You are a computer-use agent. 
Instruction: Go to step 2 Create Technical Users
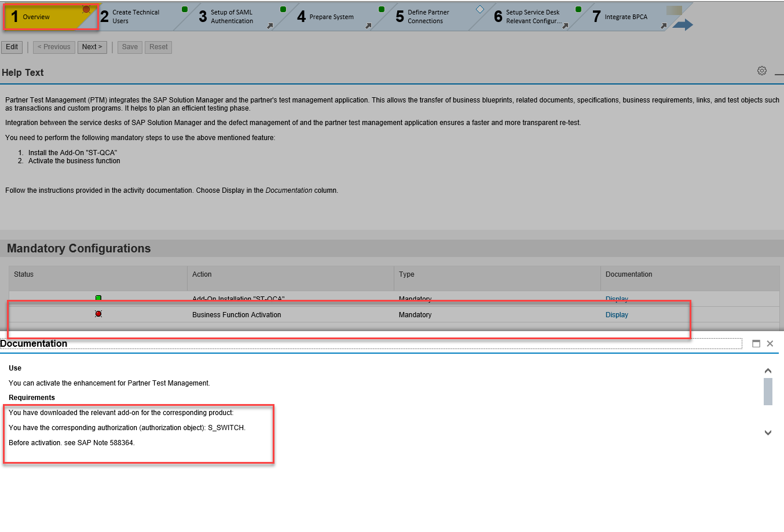point(135,17)
